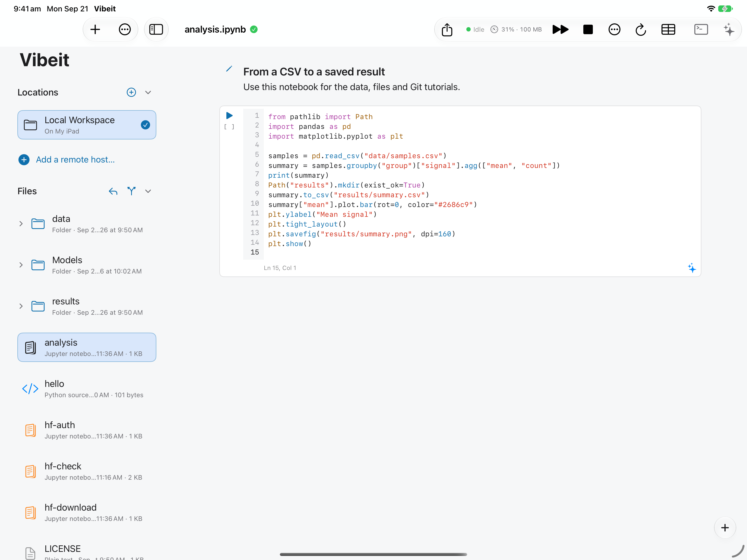Tap the battery status icon
The image size is (747, 560).
click(725, 8)
